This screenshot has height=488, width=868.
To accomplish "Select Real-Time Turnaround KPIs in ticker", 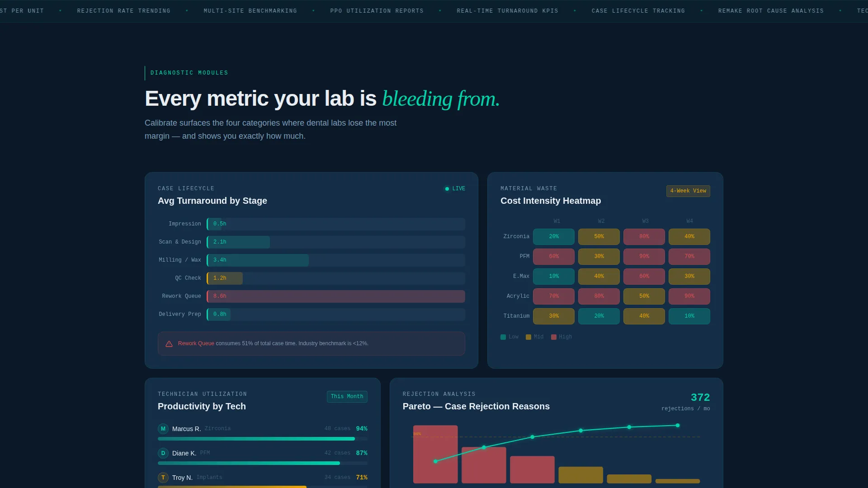I will click(x=508, y=11).
